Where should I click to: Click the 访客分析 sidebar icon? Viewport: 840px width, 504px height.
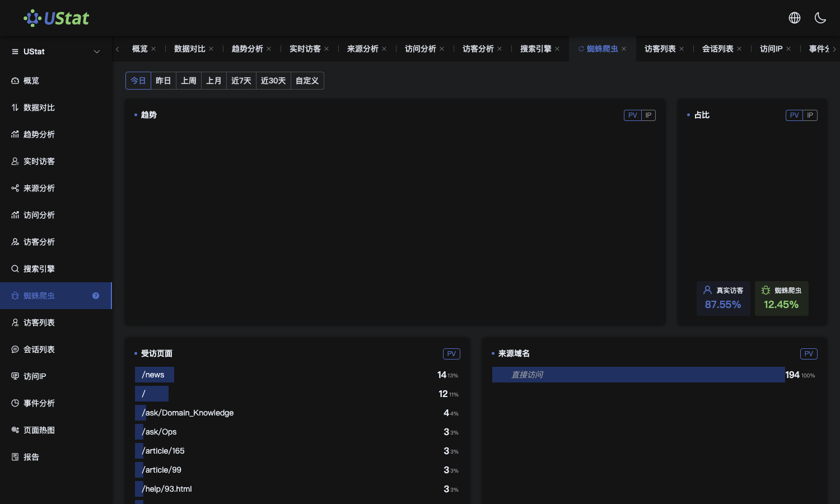click(15, 242)
